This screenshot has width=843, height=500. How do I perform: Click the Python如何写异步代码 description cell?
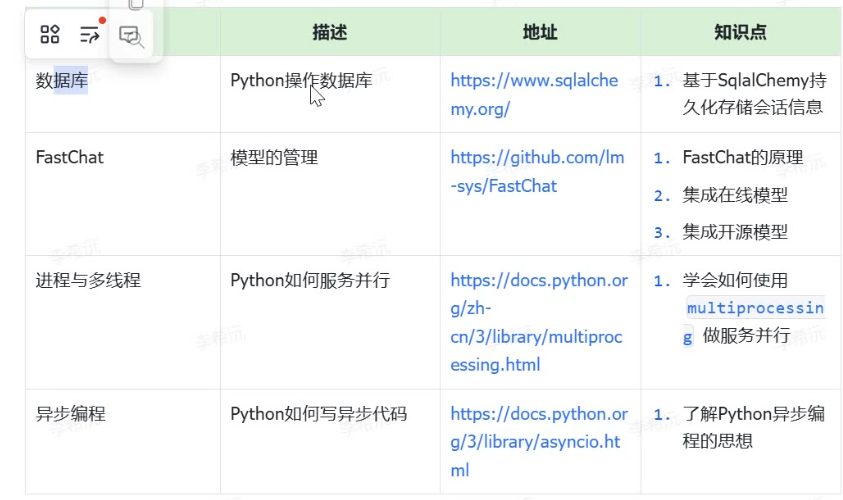pyautogui.click(x=318, y=414)
